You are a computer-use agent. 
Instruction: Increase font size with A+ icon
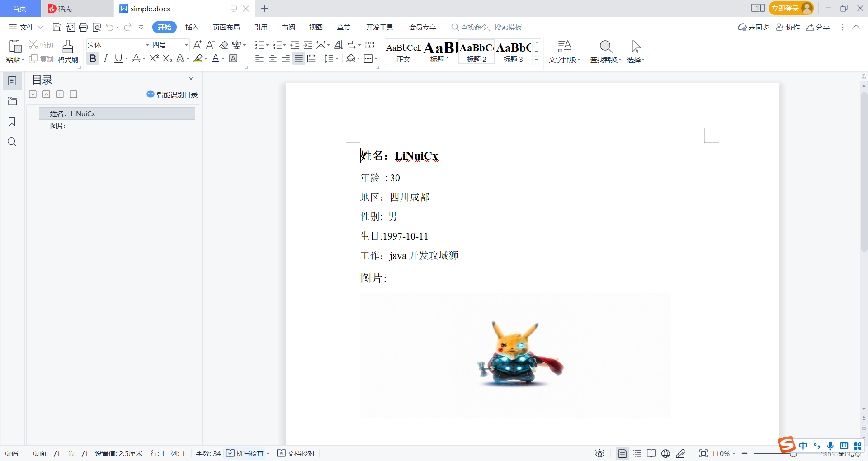(x=198, y=45)
